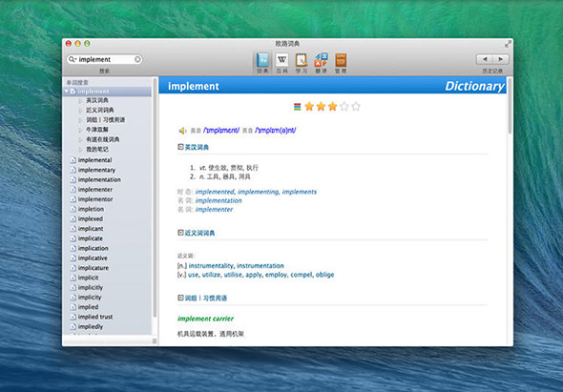
Task: Enter fullscreen via window corner arrows
Action: tap(508, 44)
